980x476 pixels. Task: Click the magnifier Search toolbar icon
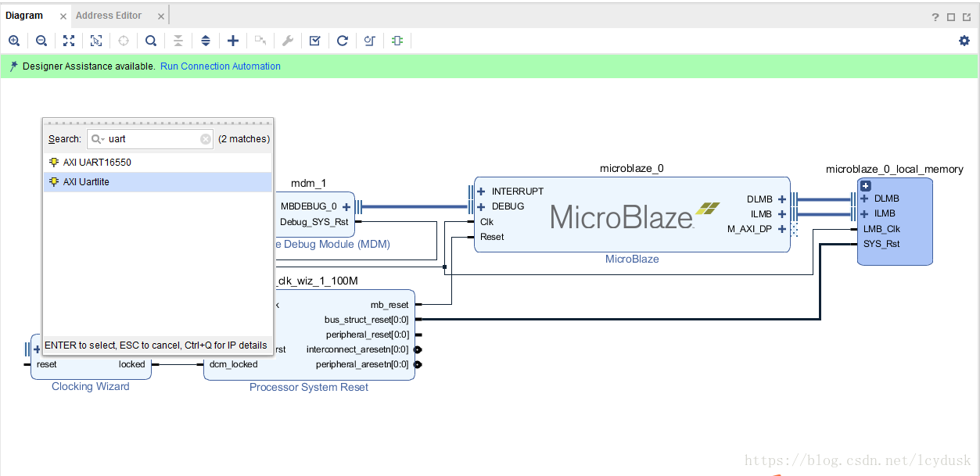click(151, 41)
